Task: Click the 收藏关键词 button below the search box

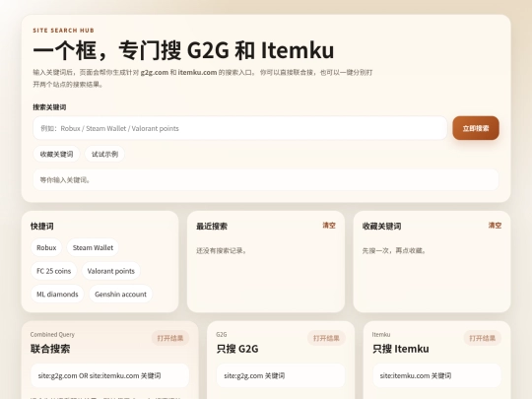Action: 57,154
